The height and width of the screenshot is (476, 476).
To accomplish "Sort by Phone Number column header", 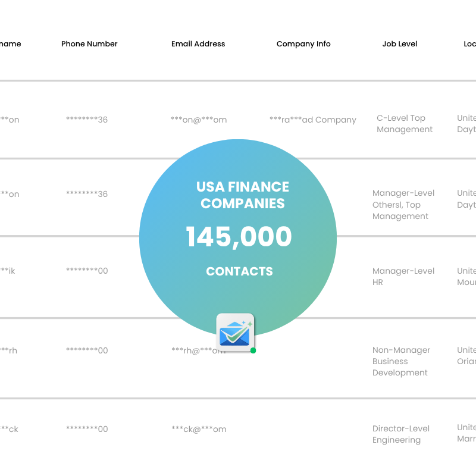I will [89, 44].
